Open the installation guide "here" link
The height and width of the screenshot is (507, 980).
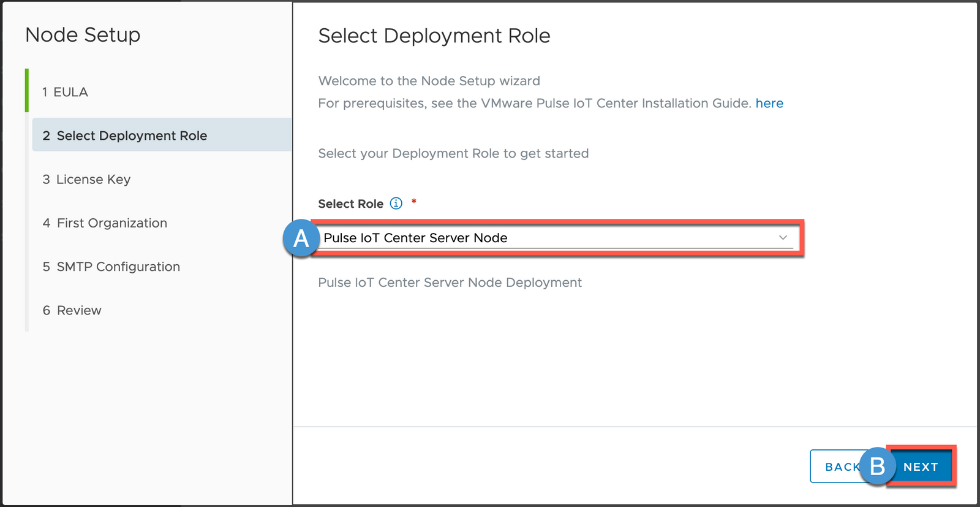[769, 103]
